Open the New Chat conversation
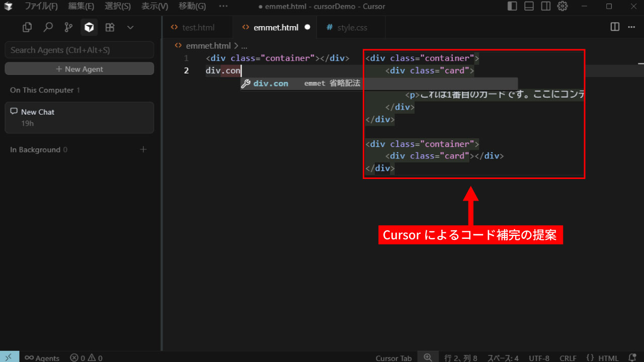Image resolution: width=644 pixels, height=362 pixels. point(79,118)
